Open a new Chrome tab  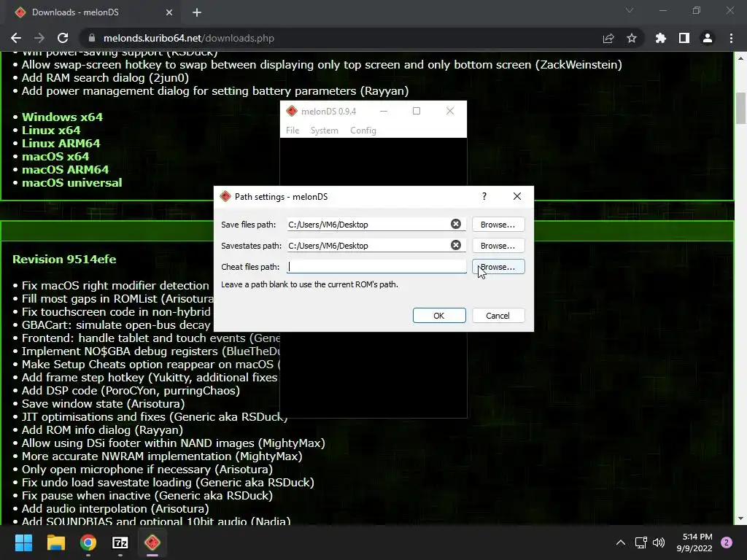tap(197, 12)
